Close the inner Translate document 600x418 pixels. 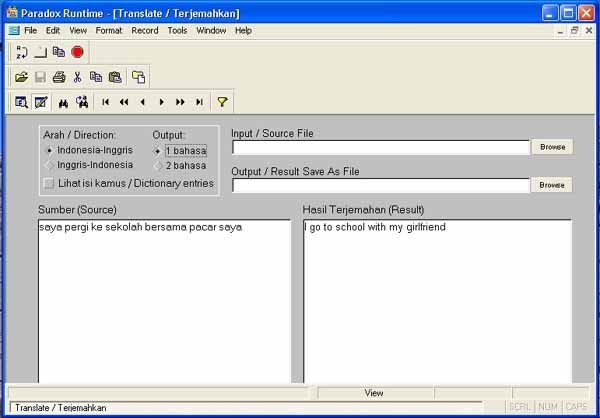coord(589,31)
